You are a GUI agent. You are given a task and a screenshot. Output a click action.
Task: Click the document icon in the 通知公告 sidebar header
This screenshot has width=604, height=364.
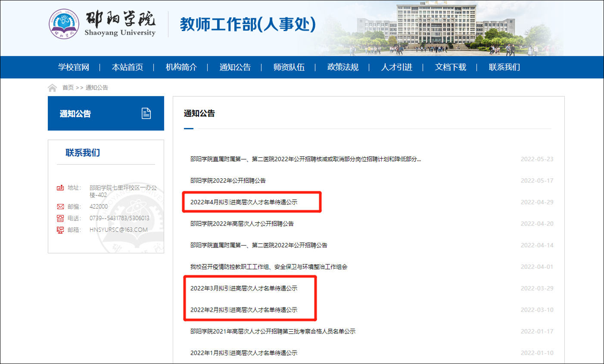pyautogui.click(x=146, y=113)
